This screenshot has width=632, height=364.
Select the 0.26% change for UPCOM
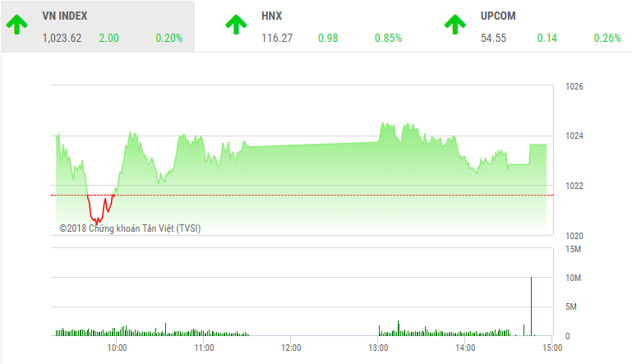(607, 38)
